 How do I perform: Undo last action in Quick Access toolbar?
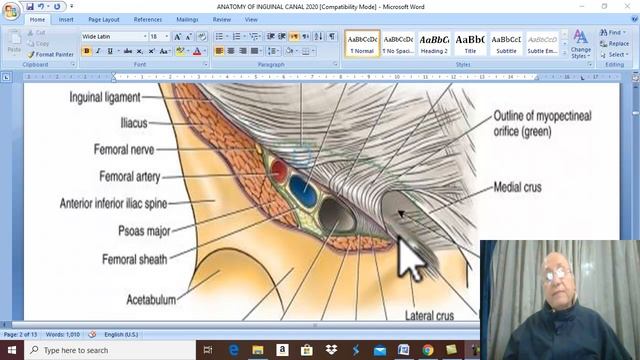point(41,7)
